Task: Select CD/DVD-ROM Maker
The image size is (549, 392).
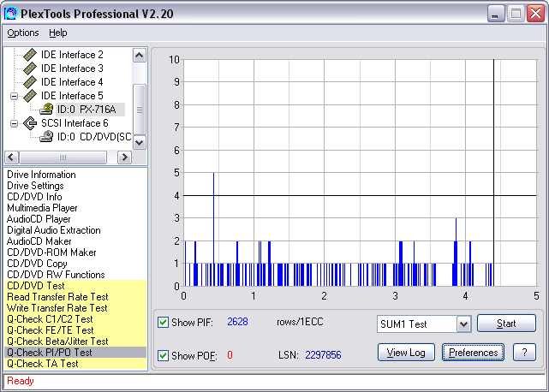Action: (51, 252)
